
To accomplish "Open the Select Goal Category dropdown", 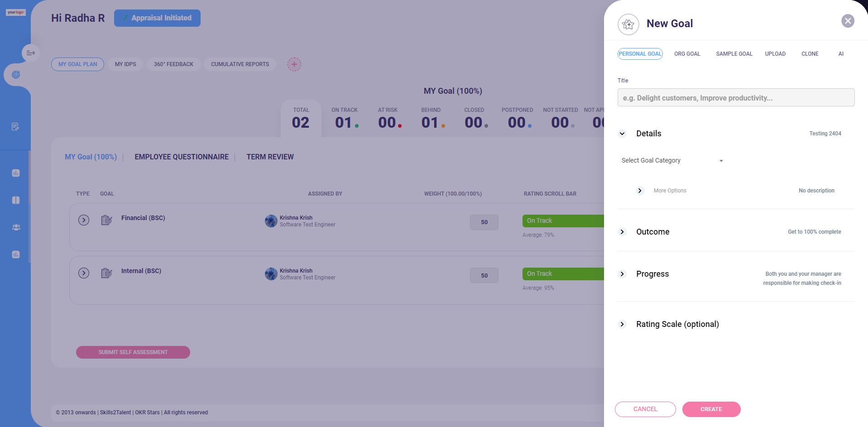I will tap(672, 161).
